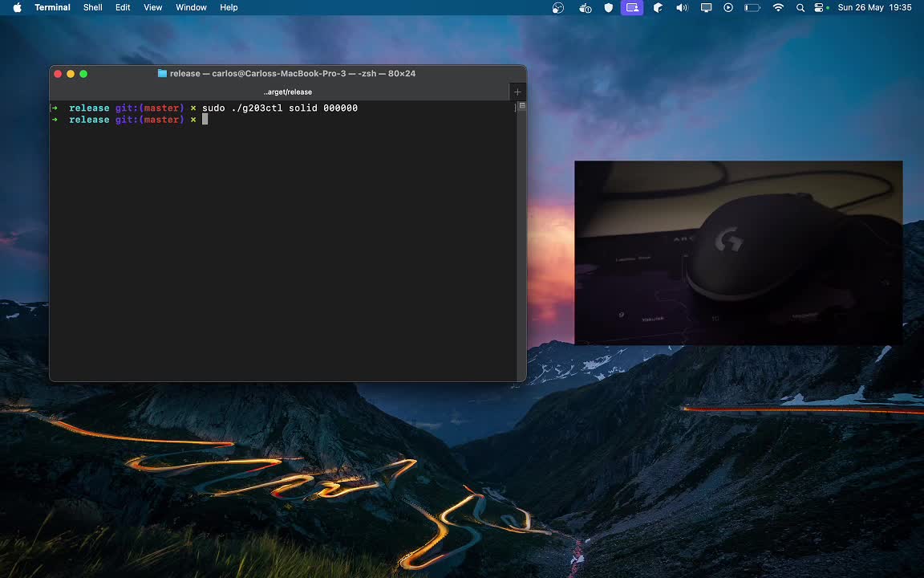
Task: Open the Shell menu
Action: tap(92, 8)
